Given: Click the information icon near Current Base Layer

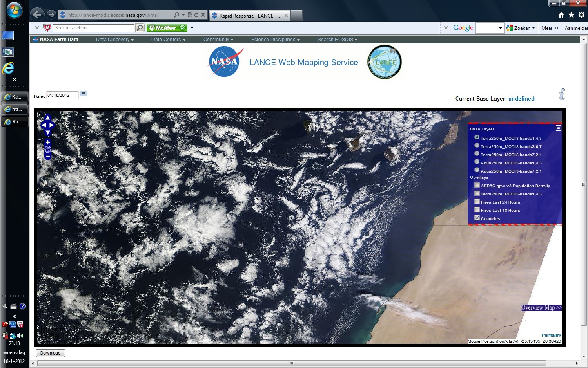Looking at the screenshot, I should 562,94.
